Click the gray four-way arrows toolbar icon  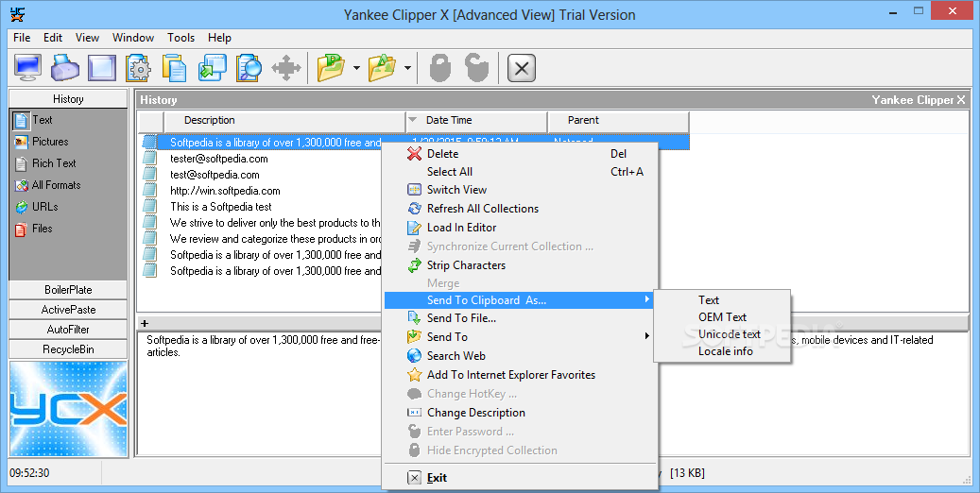[x=286, y=67]
